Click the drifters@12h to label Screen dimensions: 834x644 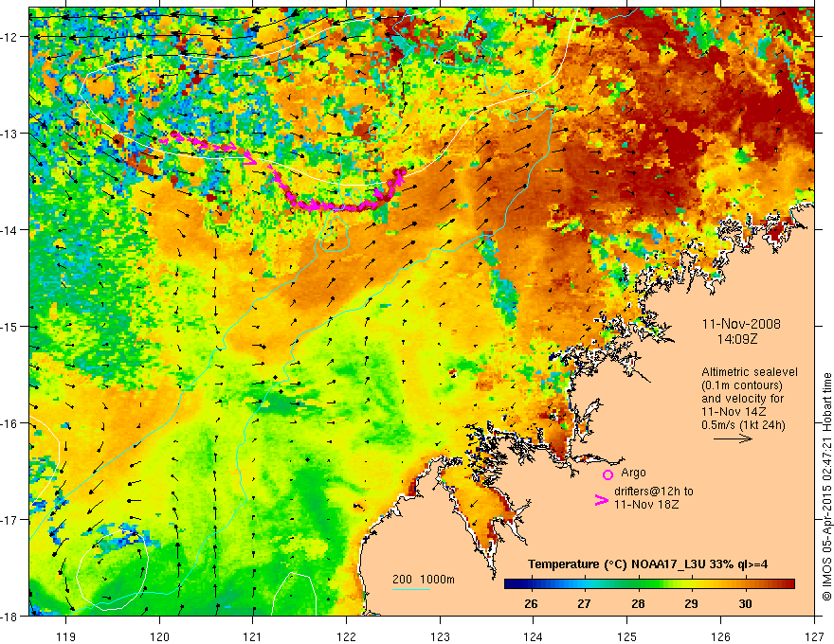(654, 492)
